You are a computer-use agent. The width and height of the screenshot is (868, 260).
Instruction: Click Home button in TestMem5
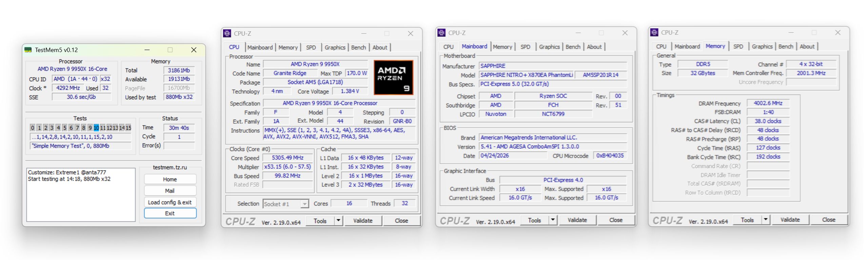pos(170,179)
